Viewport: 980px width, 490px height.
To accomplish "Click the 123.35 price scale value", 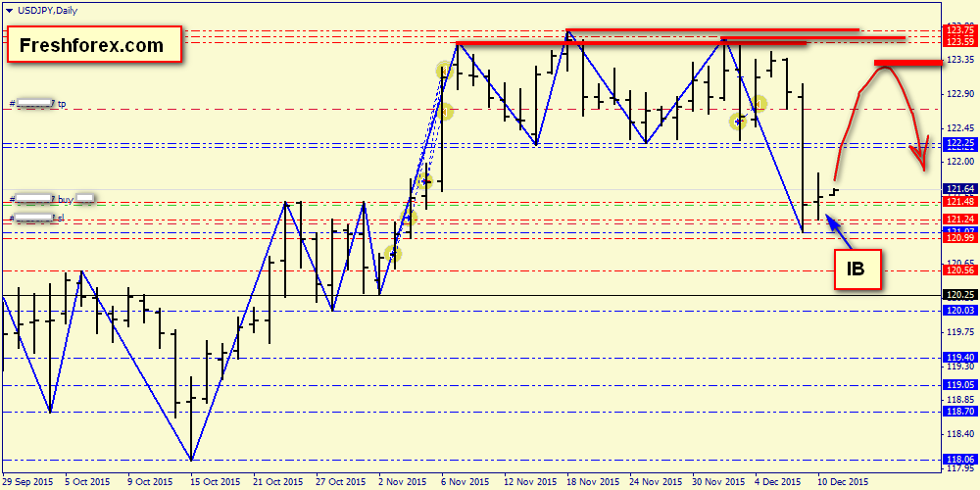I will [960, 60].
